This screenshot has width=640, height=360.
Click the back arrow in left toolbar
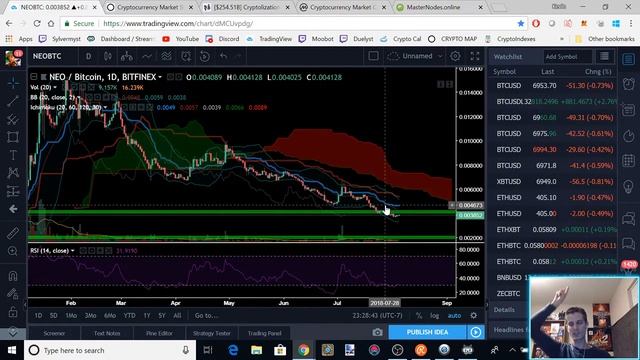[x=13, y=209]
